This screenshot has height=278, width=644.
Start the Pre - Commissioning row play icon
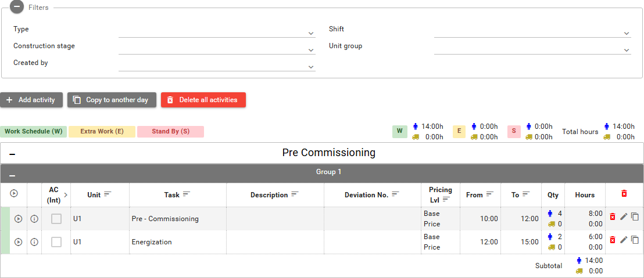(18, 219)
